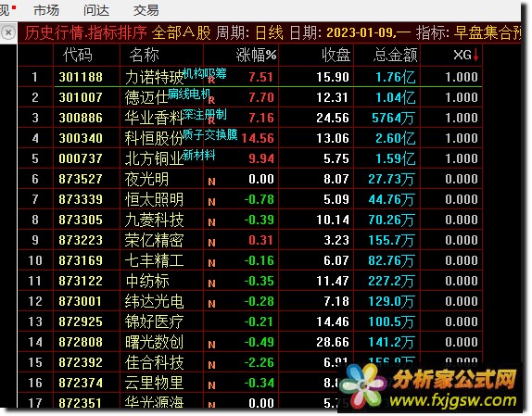Viewport: 532px width, 416px height.
Task: Open the 机构吸筹 tag link
Action: coord(205,73)
